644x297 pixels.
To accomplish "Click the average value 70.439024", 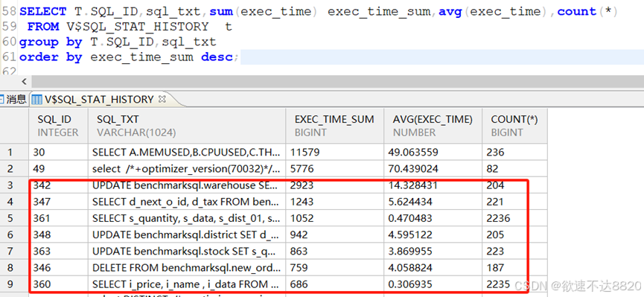I will point(433,169).
